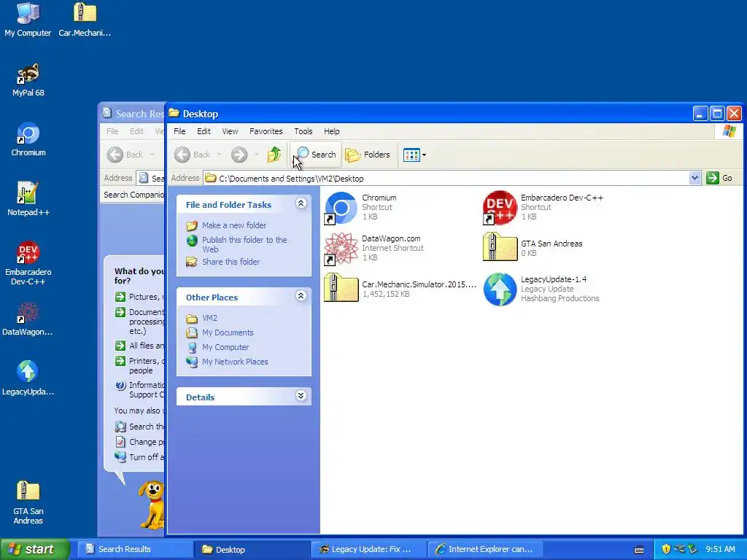Expand the Details panel

pyautogui.click(x=301, y=396)
